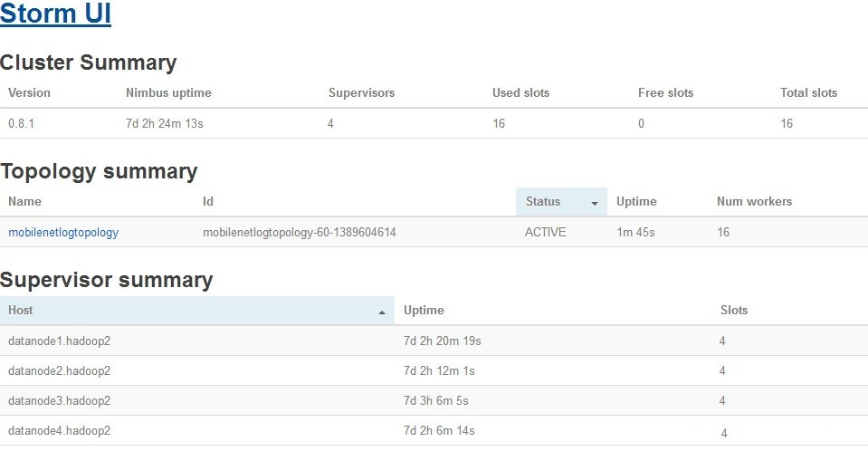
Task: Sort topologies by Num workers header
Action: (x=754, y=201)
